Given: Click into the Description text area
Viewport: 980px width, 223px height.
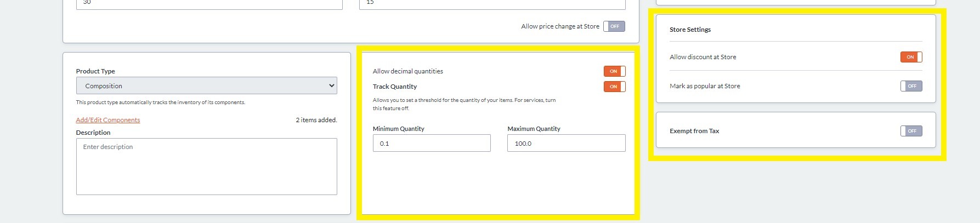Looking at the screenshot, I should point(206,167).
